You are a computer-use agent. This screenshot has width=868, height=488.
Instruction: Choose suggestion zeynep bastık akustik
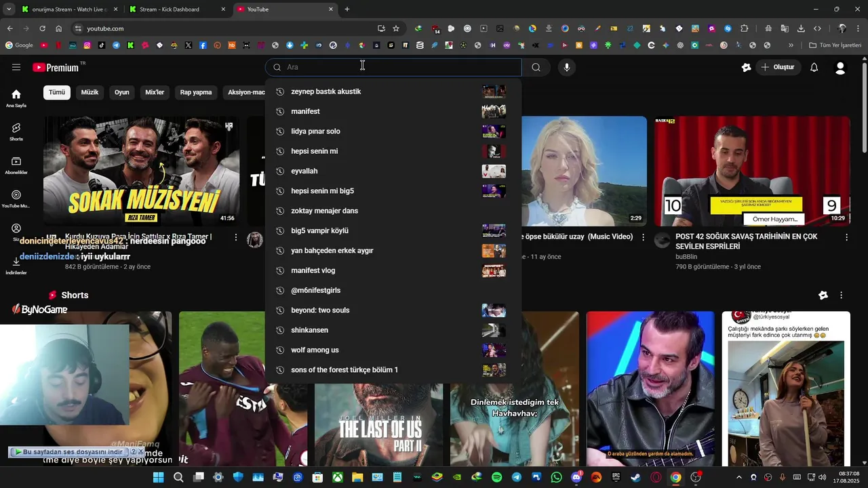(393, 91)
